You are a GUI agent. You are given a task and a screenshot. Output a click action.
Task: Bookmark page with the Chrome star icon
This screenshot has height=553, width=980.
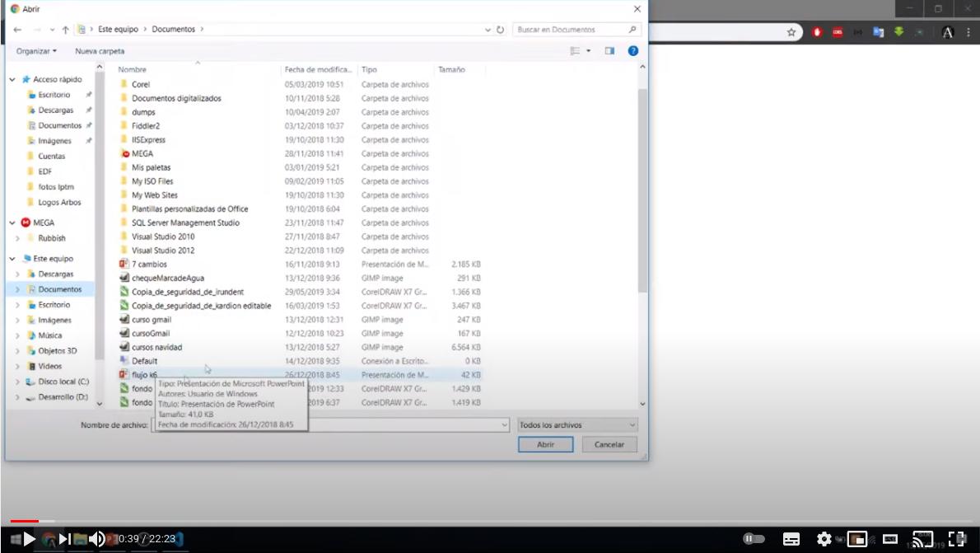point(791,32)
